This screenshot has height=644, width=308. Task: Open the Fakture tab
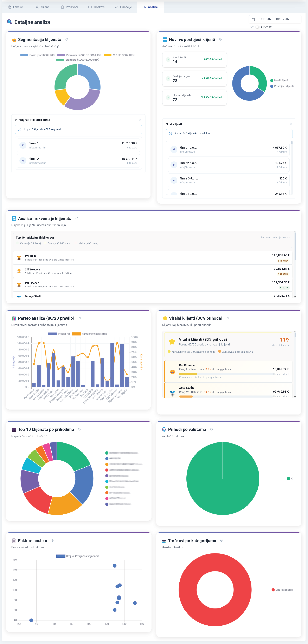(15, 7)
